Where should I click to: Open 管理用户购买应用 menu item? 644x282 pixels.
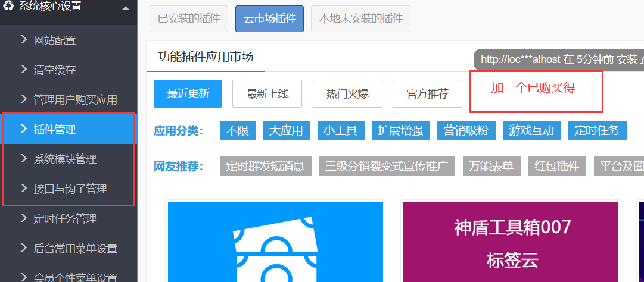[75, 99]
